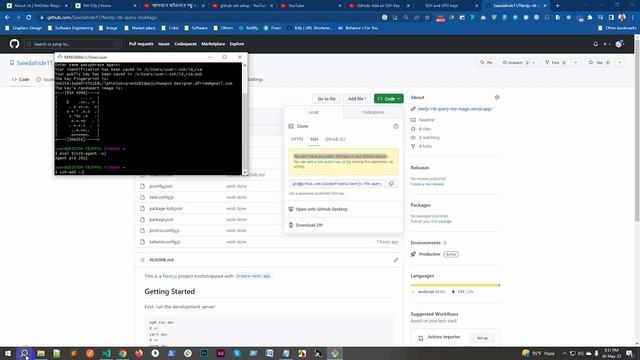Open Pull requests in GitHub header
640x360 pixels.
[141, 44]
